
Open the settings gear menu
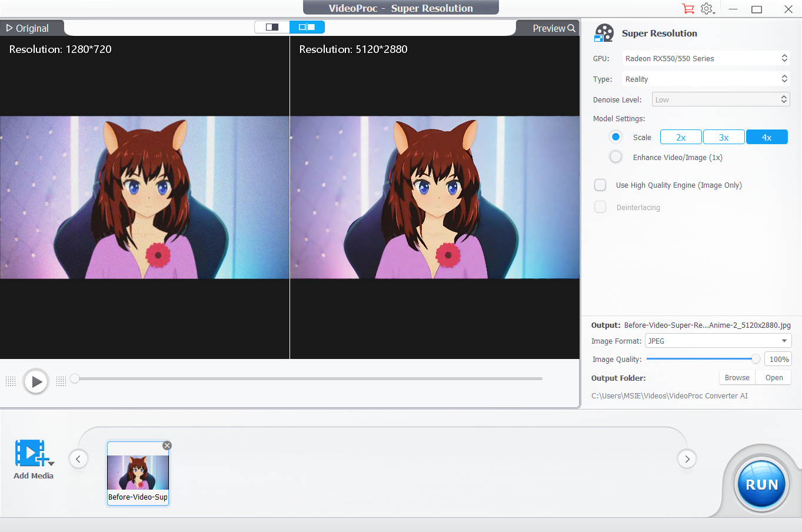[x=707, y=9]
